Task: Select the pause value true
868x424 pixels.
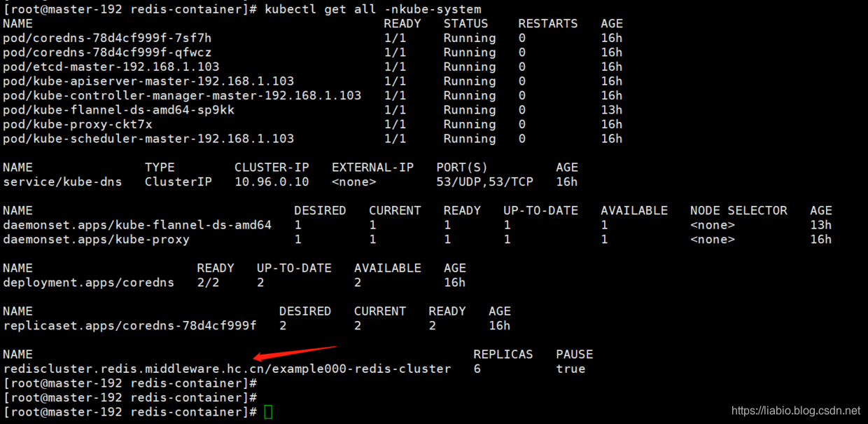Action: click(x=570, y=369)
